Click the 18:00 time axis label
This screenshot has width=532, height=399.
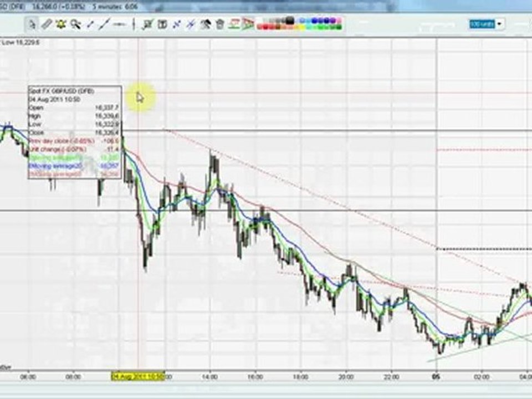(300, 377)
